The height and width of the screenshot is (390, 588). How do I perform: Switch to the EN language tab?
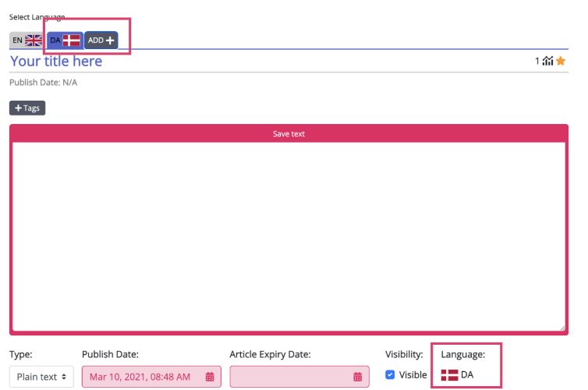[x=27, y=40]
